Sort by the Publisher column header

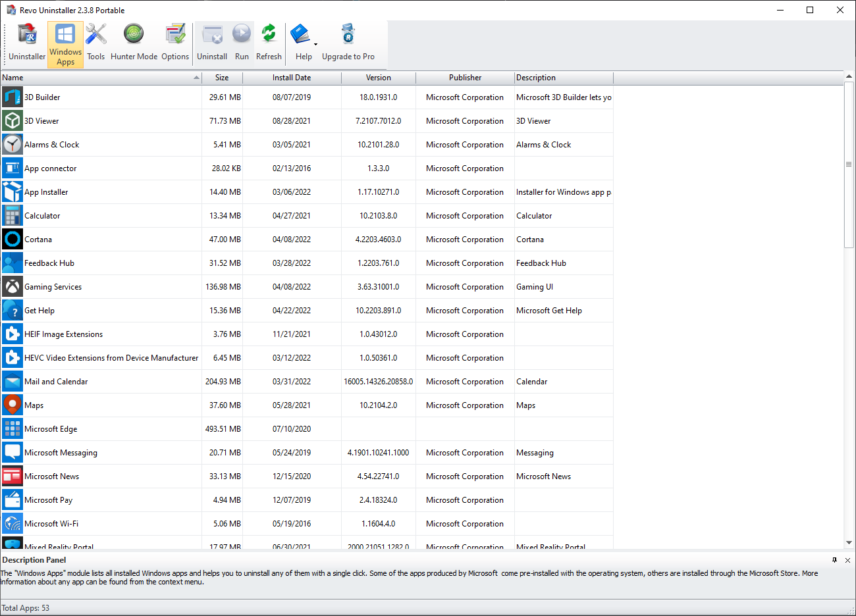tap(465, 78)
